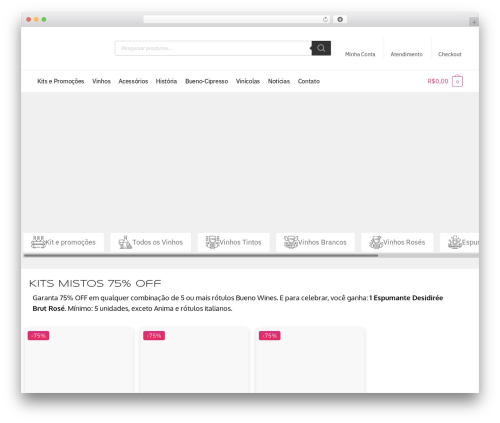Select the Vinhos Brancos category label

coord(322,242)
